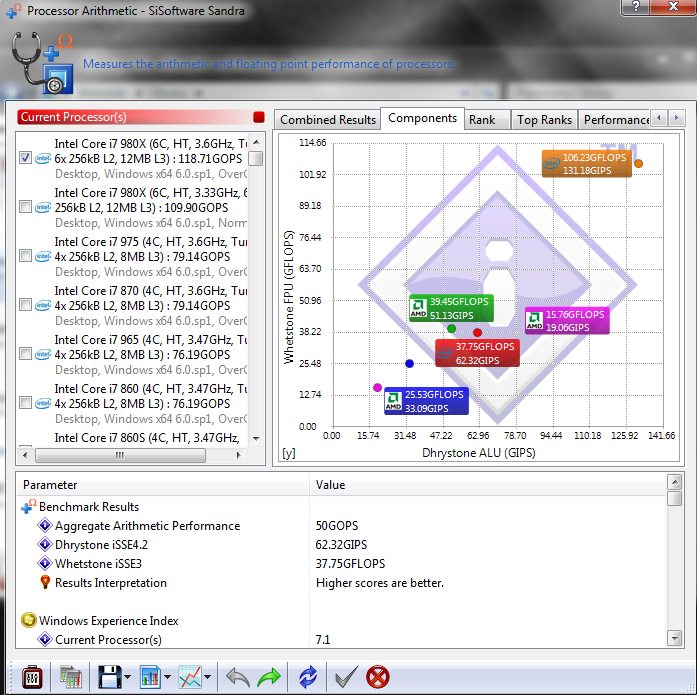Check the Intel Core i7 860 3.47GHz checkbox

(25, 403)
